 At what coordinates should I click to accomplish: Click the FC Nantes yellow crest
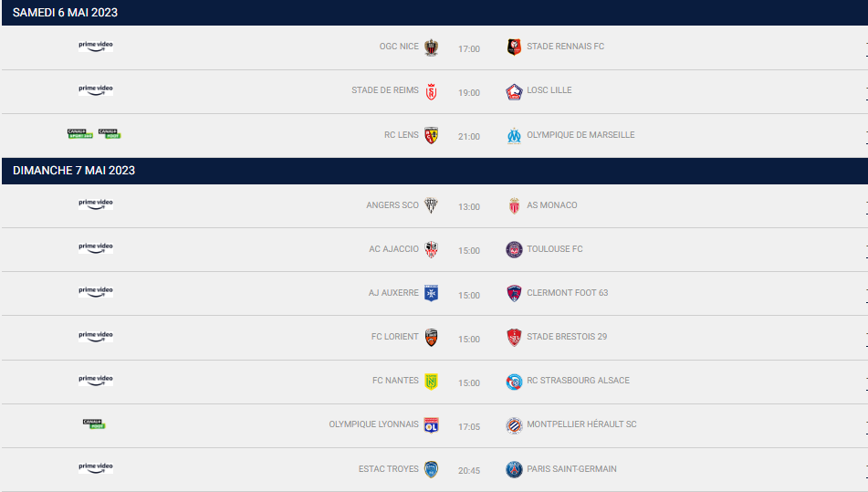pyautogui.click(x=431, y=382)
